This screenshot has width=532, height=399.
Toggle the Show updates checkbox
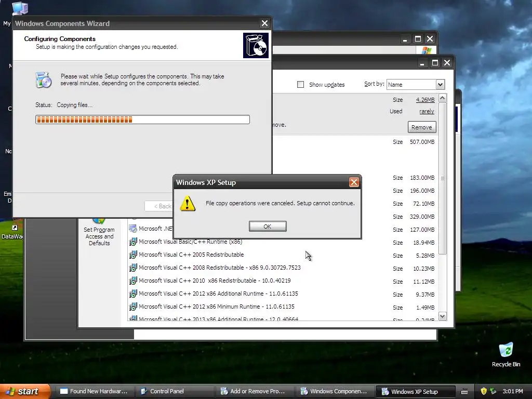click(300, 85)
